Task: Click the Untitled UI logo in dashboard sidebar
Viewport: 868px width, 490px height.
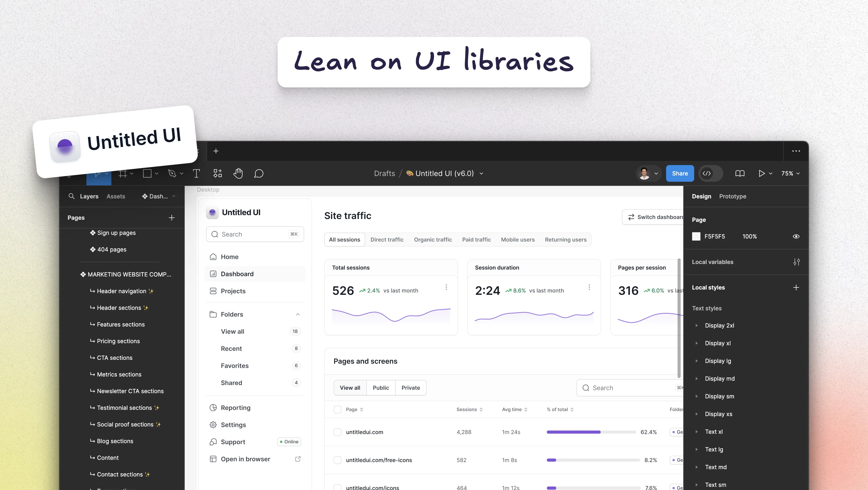Action: [x=212, y=212]
